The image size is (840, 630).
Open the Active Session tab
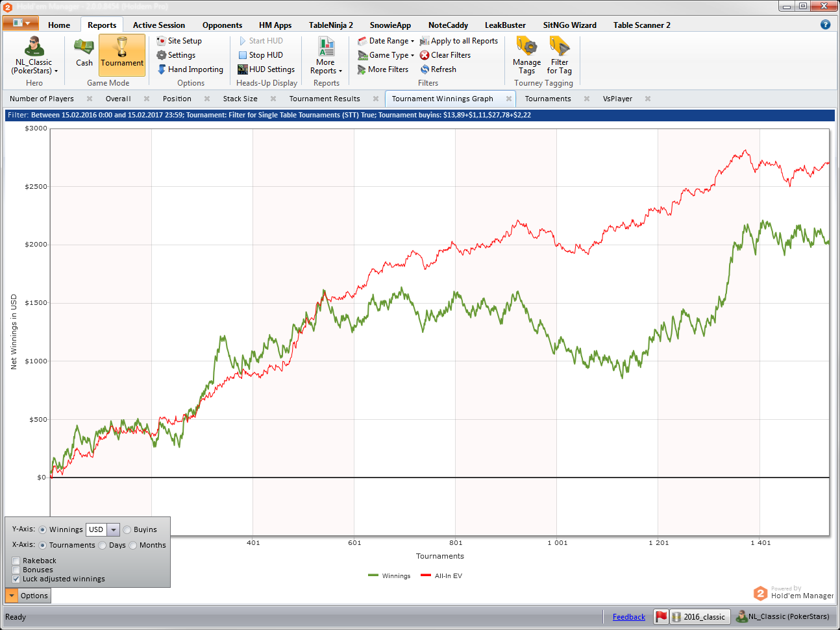pos(159,25)
